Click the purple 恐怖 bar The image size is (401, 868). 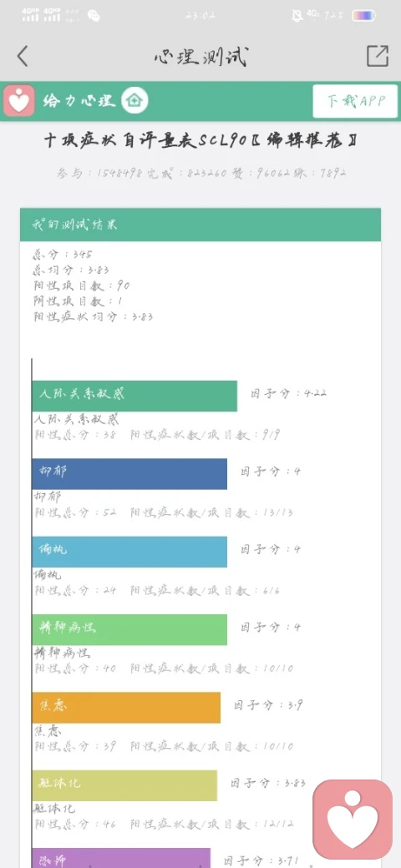(x=121, y=858)
